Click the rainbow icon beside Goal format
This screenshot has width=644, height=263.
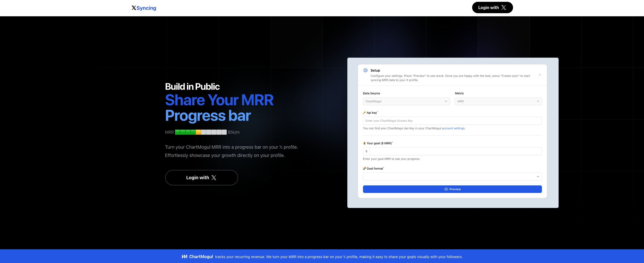point(364,169)
